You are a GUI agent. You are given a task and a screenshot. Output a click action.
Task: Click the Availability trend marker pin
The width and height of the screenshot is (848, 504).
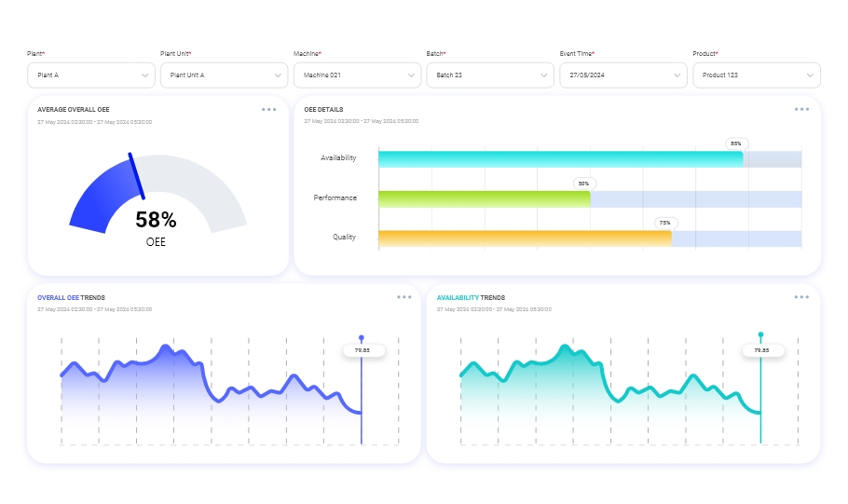coord(760,334)
